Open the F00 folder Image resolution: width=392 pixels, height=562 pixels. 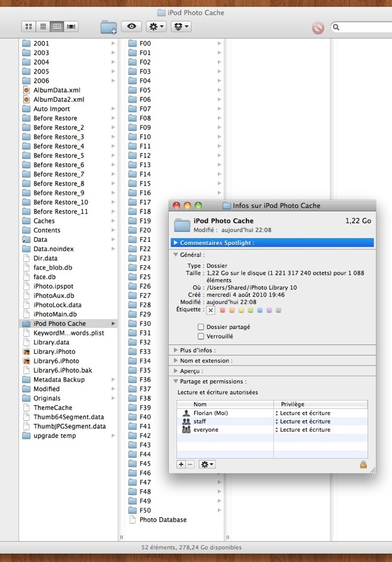[x=145, y=44]
